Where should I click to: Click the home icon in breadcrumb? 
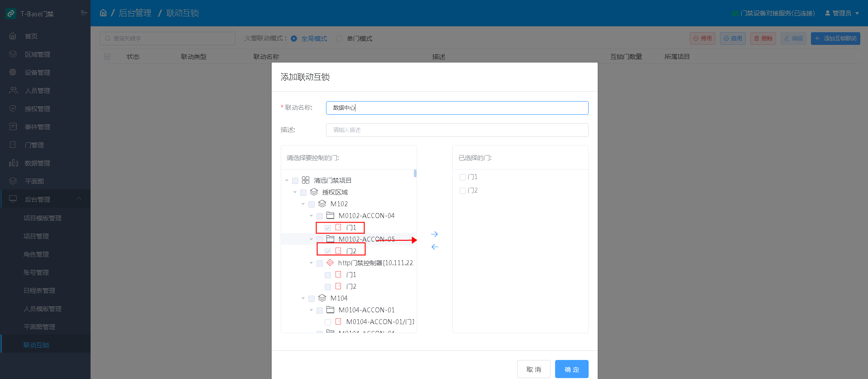tap(103, 13)
